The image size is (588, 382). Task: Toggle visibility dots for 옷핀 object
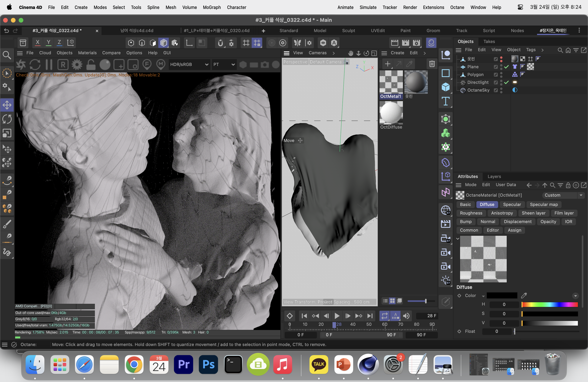click(x=501, y=59)
